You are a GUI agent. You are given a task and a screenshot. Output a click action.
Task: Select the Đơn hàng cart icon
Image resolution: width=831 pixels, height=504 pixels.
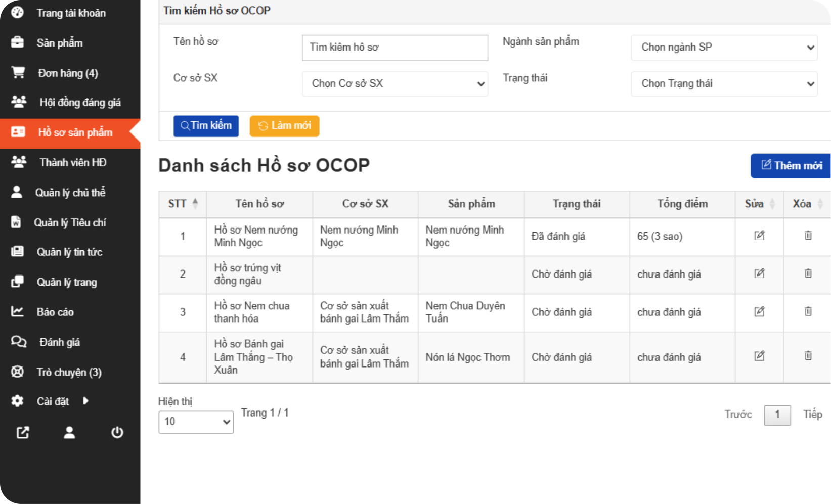point(18,72)
